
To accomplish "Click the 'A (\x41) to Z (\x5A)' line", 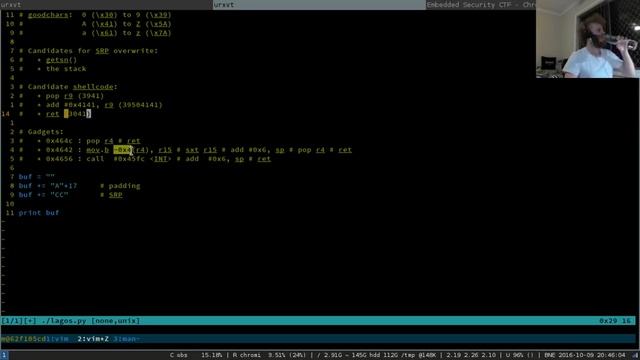I will pyautogui.click(x=127, y=24).
